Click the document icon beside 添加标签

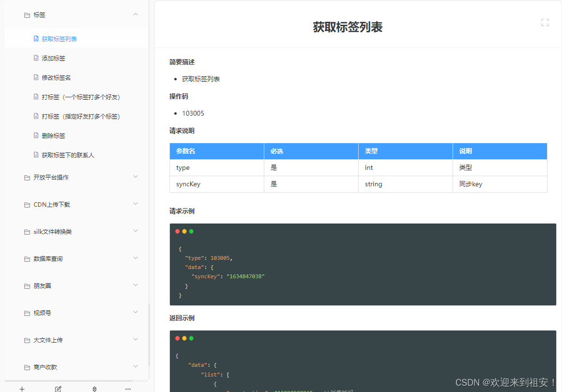coord(36,58)
